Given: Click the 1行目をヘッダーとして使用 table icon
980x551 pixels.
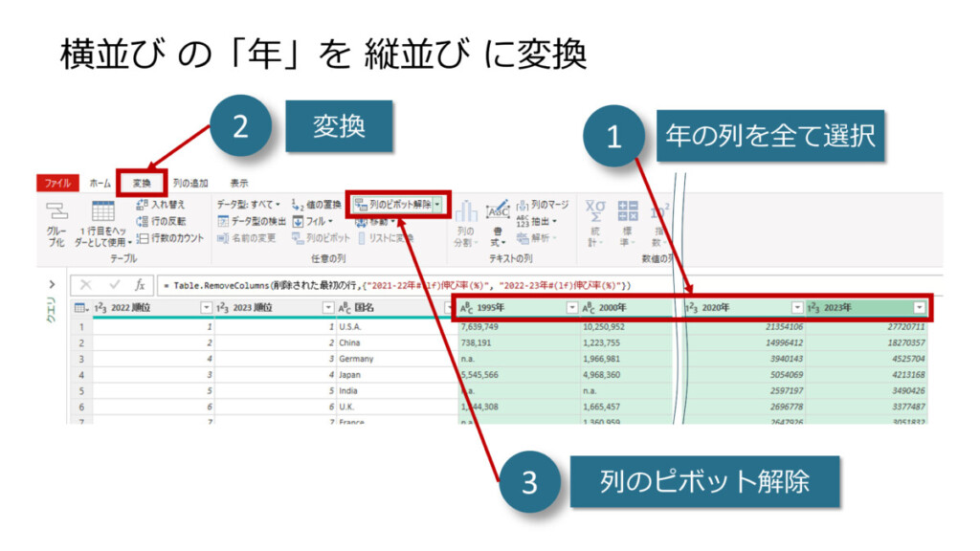Looking at the screenshot, I should [x=102, y=212].
